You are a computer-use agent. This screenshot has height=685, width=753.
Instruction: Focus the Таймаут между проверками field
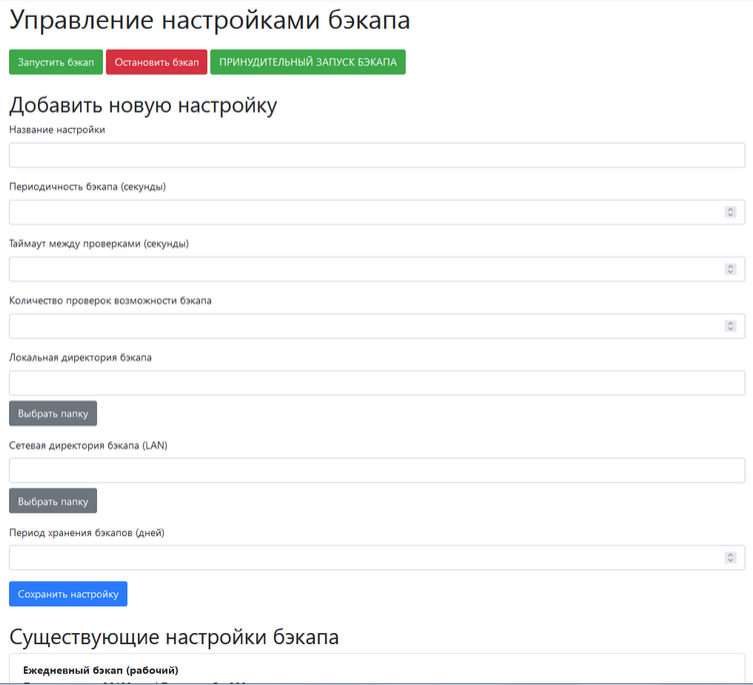(x=377, y=269)
